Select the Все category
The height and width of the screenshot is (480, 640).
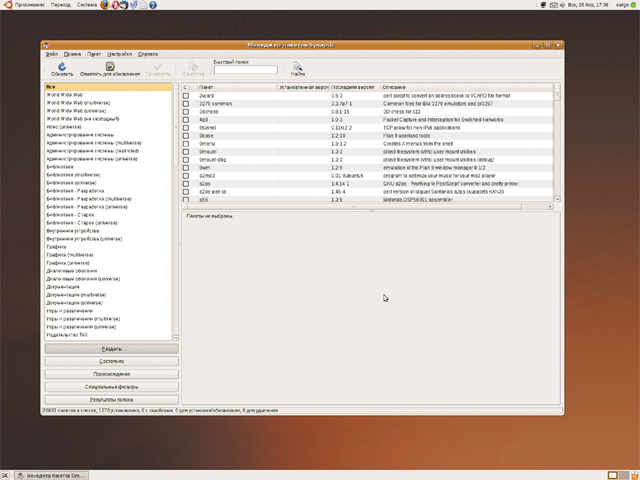click(108, 87)
